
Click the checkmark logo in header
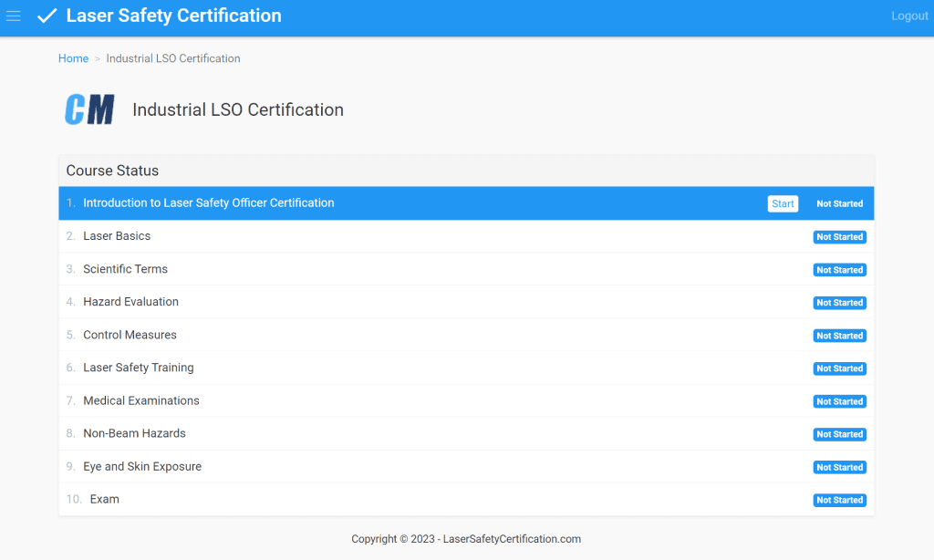(47, 16)
